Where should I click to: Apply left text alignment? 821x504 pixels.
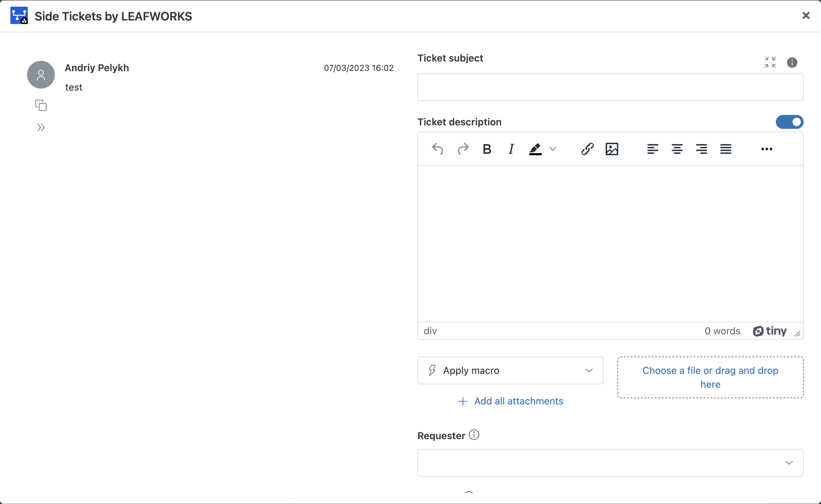[653, 149]
